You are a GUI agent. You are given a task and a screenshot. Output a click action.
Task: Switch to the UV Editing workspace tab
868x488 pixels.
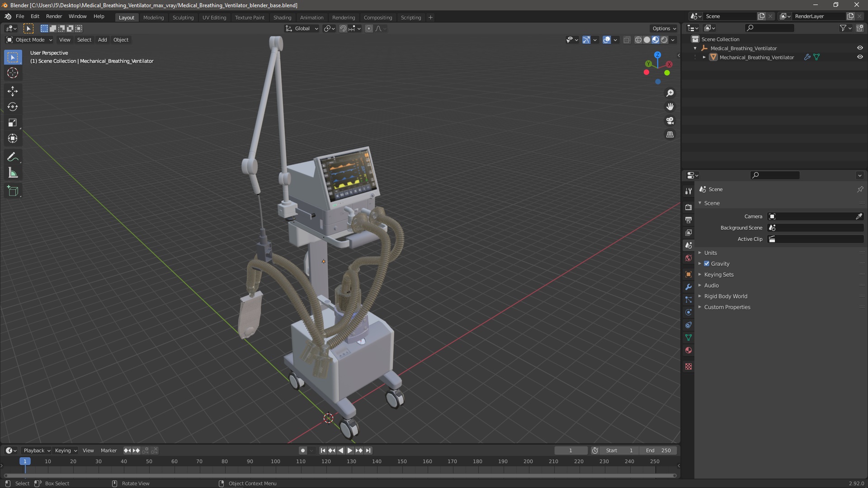[x=214, y=17]
